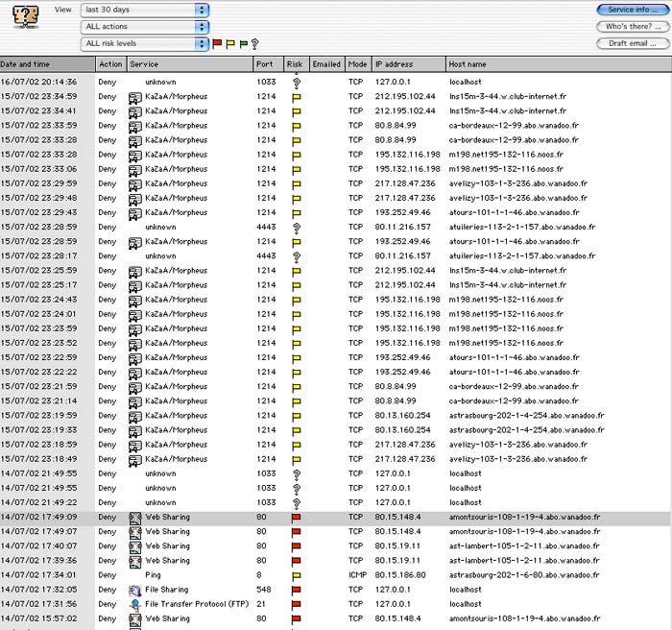Click yellow flag in 15/07/02 23:34:41 row

coord(296,112)
